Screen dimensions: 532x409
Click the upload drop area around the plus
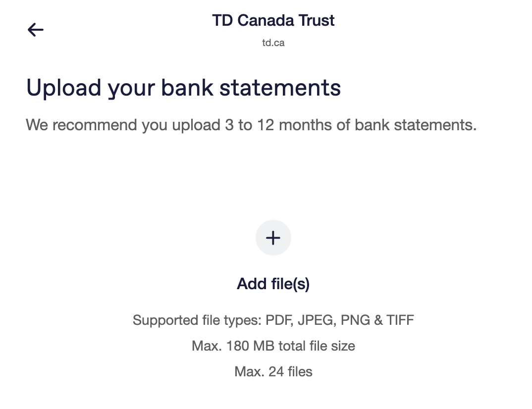tap(273, 238)
